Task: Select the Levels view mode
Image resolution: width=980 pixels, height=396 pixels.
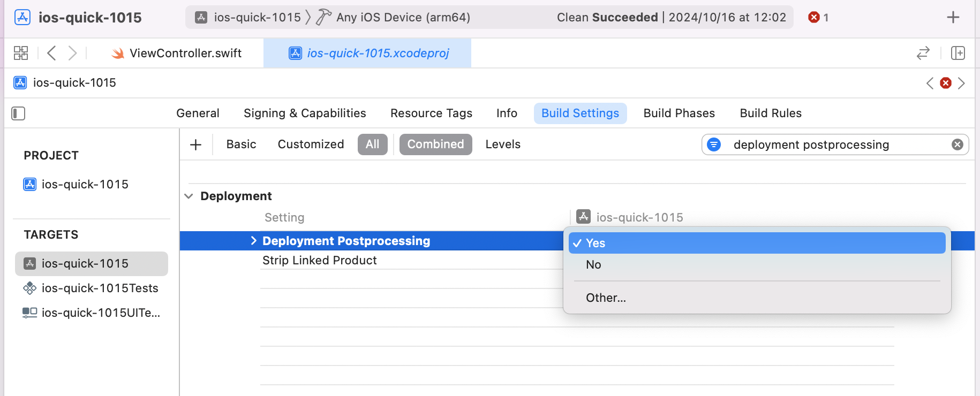Action: pyautogui.click(x=502, y=144)
